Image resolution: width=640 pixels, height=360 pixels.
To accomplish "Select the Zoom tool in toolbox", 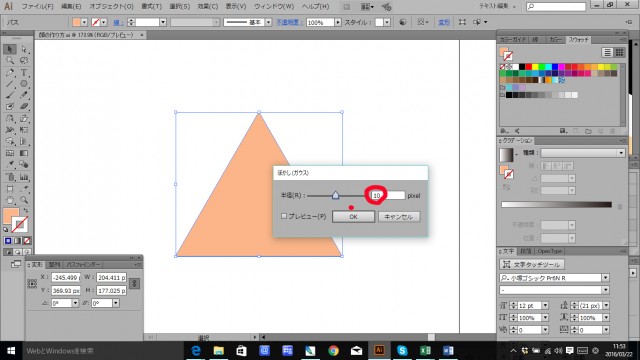I will [x=24, y=200].
